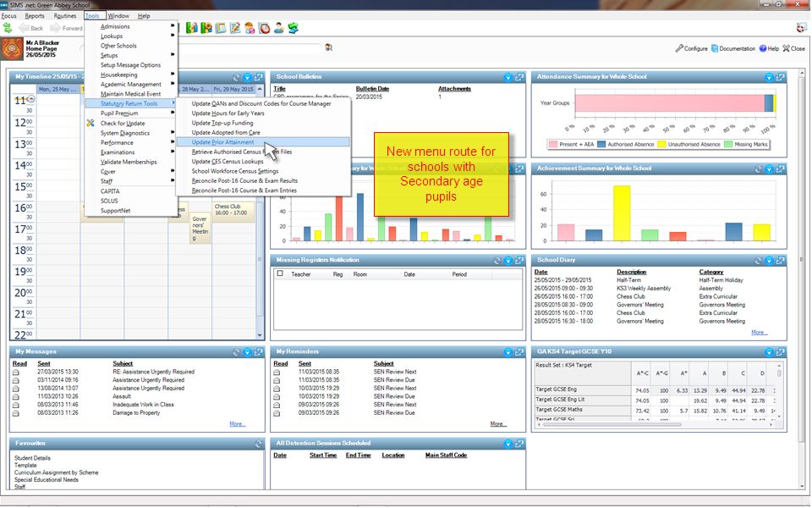The width and height of the screenshot is (812, 508).
Task: Open the Attendance Summary panel options dropdown
Action: pyautogui.click(x=770, y=77)
